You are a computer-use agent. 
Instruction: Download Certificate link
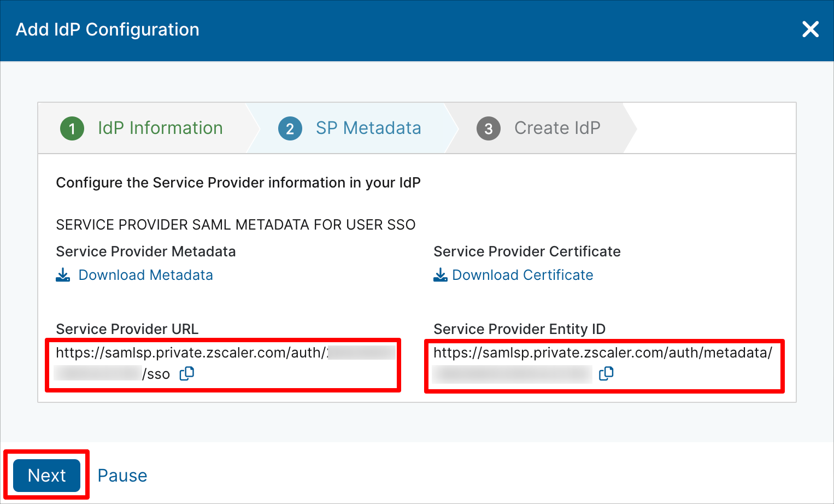523,275
